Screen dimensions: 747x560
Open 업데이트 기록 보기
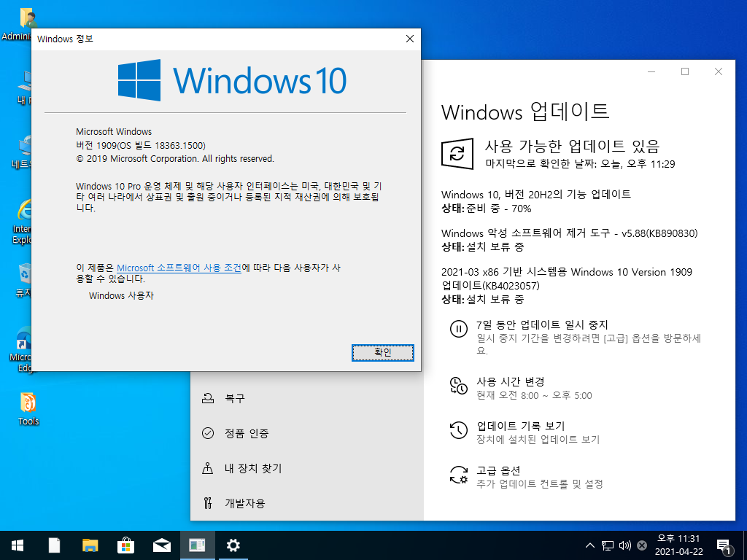521,426
